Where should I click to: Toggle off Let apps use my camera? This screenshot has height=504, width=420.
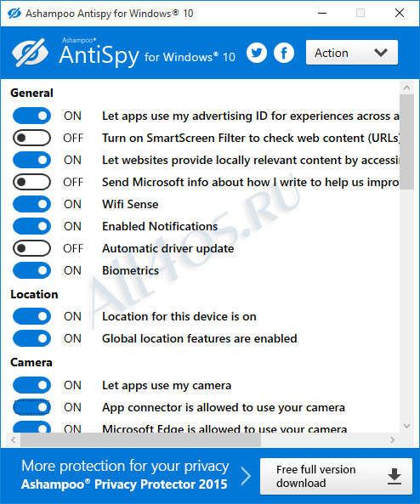click(31, 385)
